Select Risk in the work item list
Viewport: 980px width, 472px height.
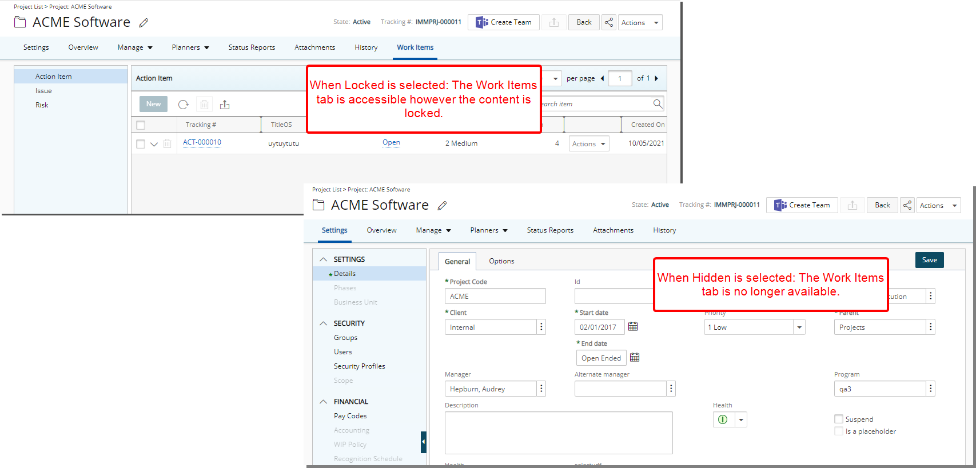42,105
